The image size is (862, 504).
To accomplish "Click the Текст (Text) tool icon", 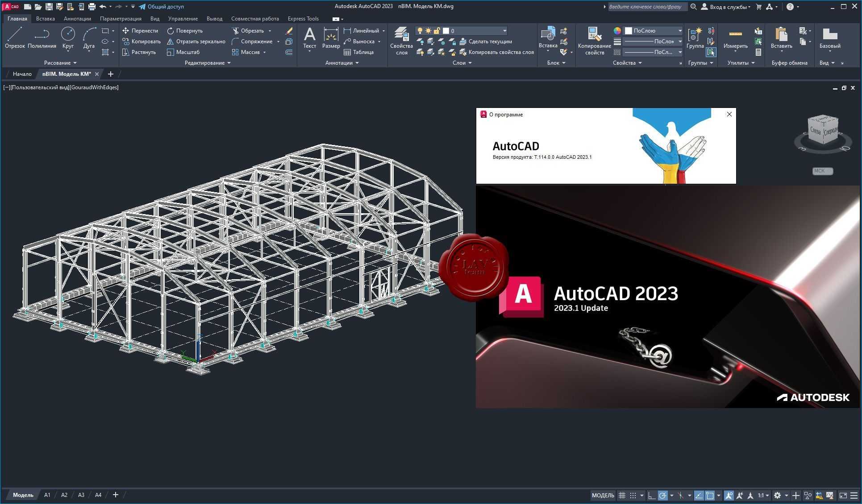I will click(309, 34).
